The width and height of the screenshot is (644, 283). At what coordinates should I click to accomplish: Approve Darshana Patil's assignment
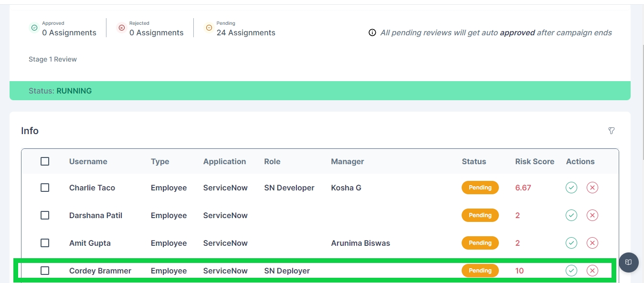tap(571, 215)
